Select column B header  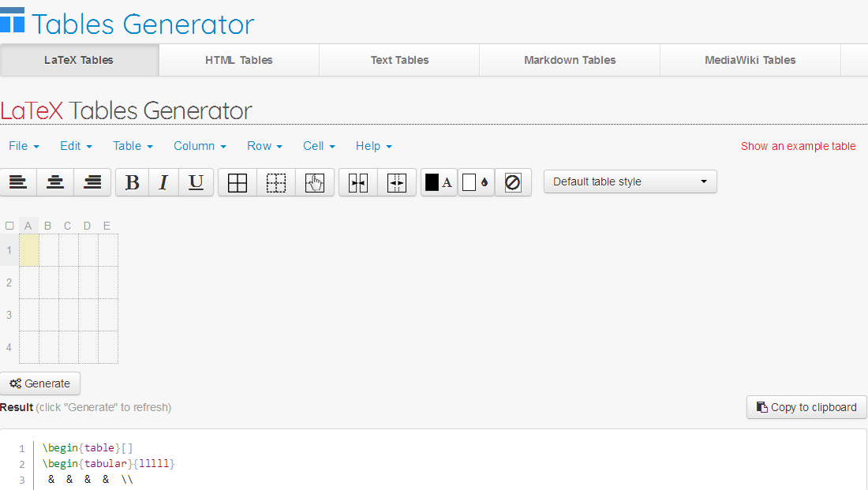pyautogui.click(x=47, y=226)
